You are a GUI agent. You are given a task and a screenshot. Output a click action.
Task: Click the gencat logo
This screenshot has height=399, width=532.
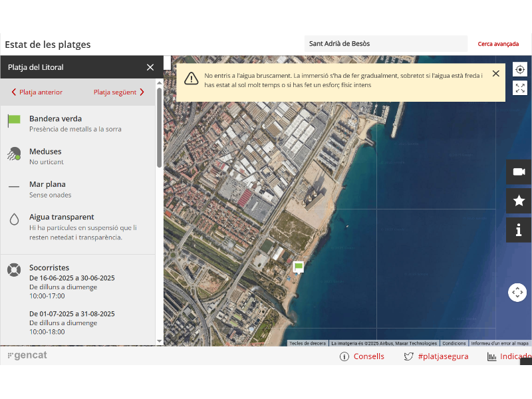27,356
